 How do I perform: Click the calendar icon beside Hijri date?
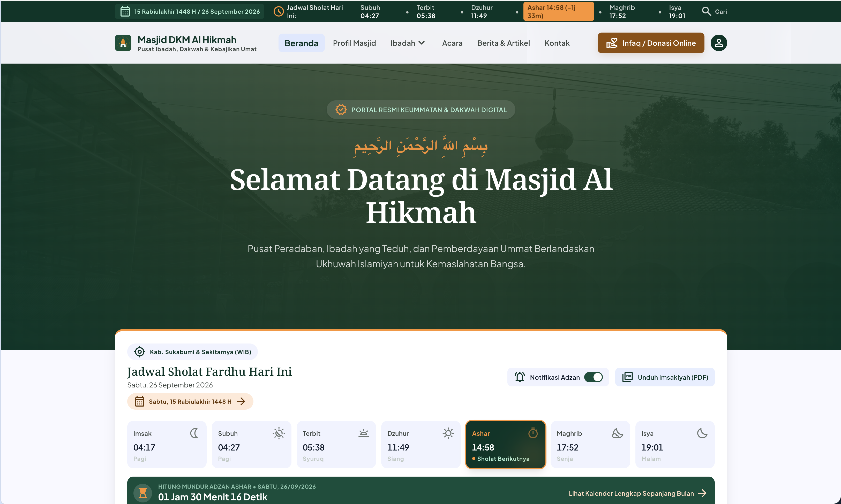click(125, 12)
